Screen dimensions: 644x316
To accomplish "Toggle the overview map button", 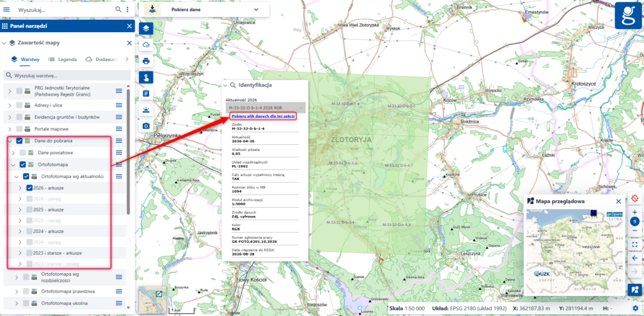I will pyautogui.click(x=635, y=290).
